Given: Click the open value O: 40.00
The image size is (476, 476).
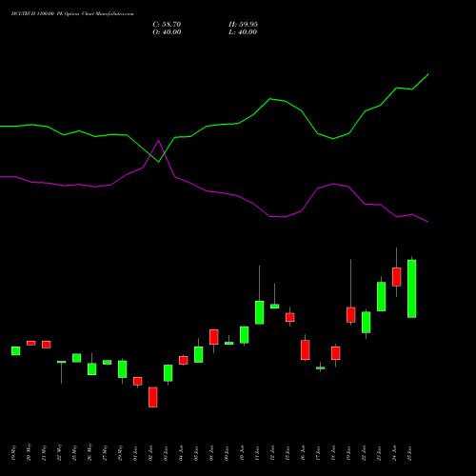Looking at the screenshot, I should tap(167, 32).
